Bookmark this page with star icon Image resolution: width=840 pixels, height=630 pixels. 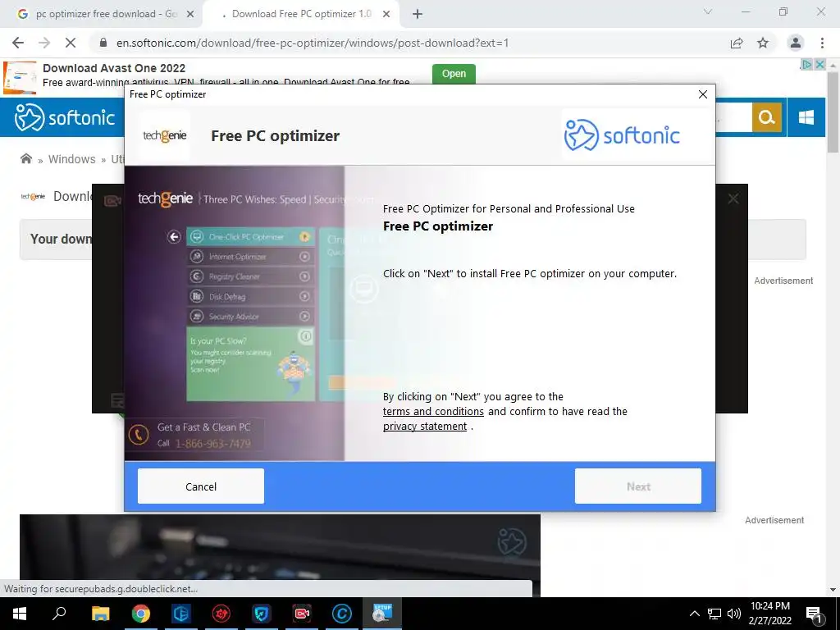[763, 43]
